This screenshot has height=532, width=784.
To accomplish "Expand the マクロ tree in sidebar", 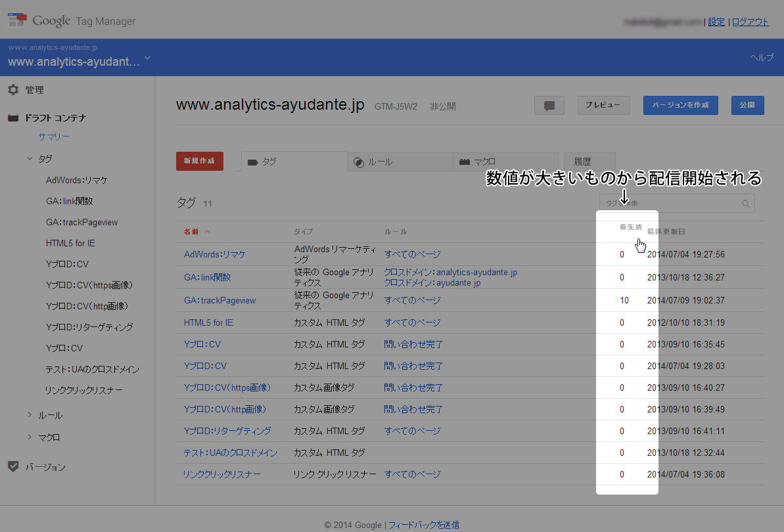I will pos(30,437).
